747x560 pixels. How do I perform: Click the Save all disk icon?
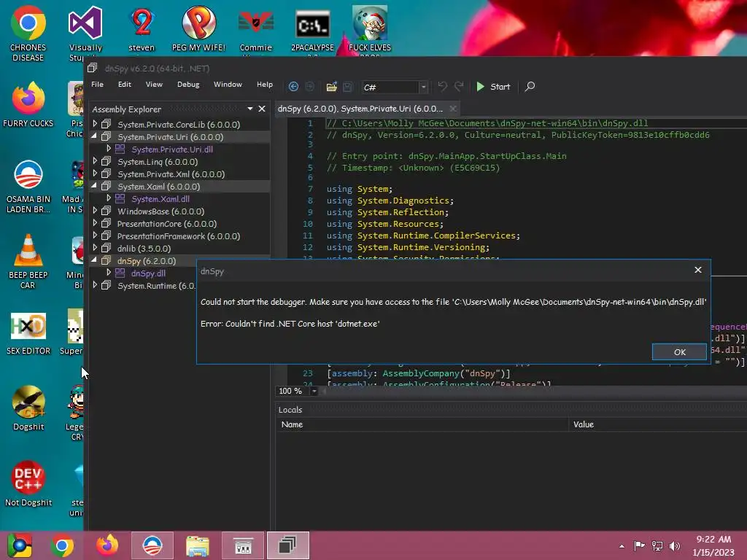tap(347, 87)
